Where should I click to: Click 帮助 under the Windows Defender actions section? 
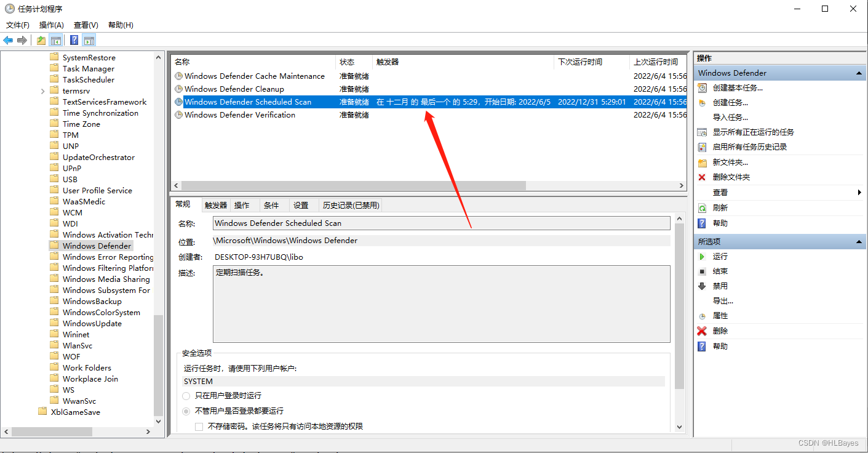(720, 223)
